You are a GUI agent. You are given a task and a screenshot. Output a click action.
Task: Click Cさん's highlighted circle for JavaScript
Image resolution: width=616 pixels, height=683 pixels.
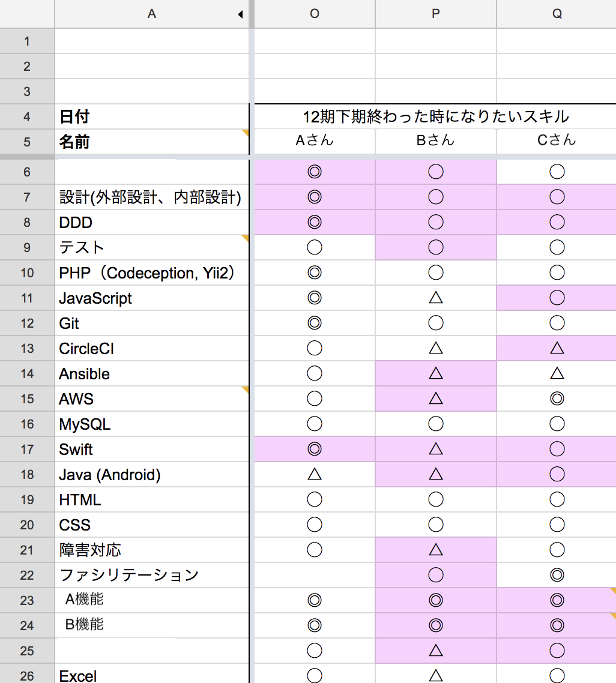557,298
